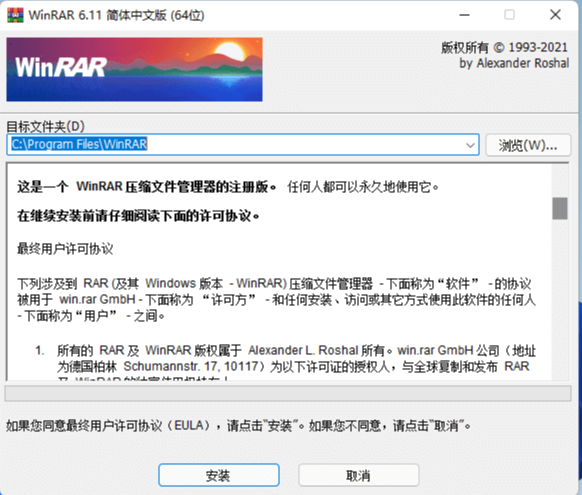Expand the destination folder dropdown arrow
Image resolution: width=582 pixels, height=495 pixels.
pyautogui.click(x=470, y=145)
